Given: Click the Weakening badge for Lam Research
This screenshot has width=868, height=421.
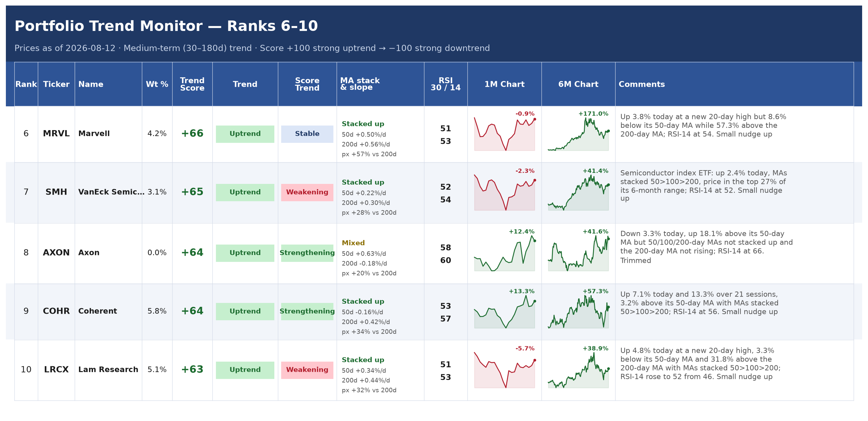Looking at the screenshot, I should (x=307, y=370).
